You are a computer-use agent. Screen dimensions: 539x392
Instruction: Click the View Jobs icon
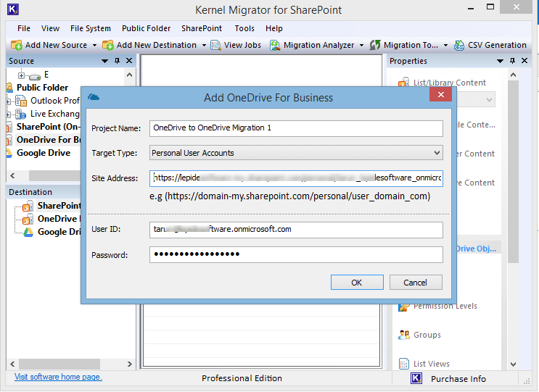pyautogui.click(x=215, y=45)
